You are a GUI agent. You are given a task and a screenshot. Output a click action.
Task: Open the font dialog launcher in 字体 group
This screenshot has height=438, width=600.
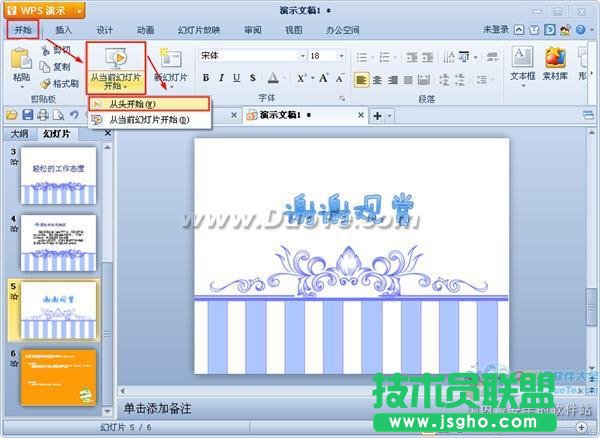[342, 99]
